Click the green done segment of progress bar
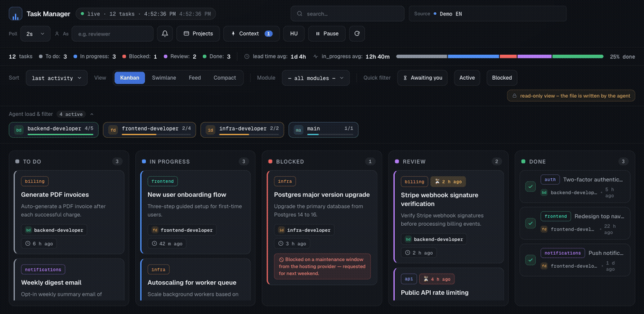This screenshot has width=644, height=314. (578, 56)
